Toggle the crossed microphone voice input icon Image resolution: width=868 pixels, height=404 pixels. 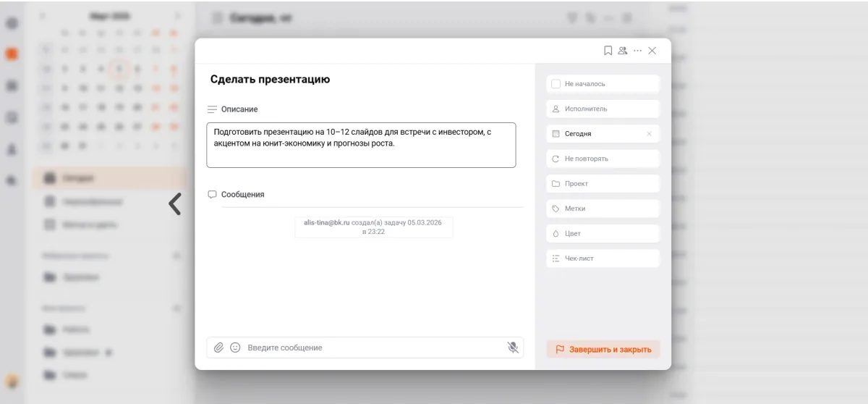pyautogui.click(x=513, y=348)
